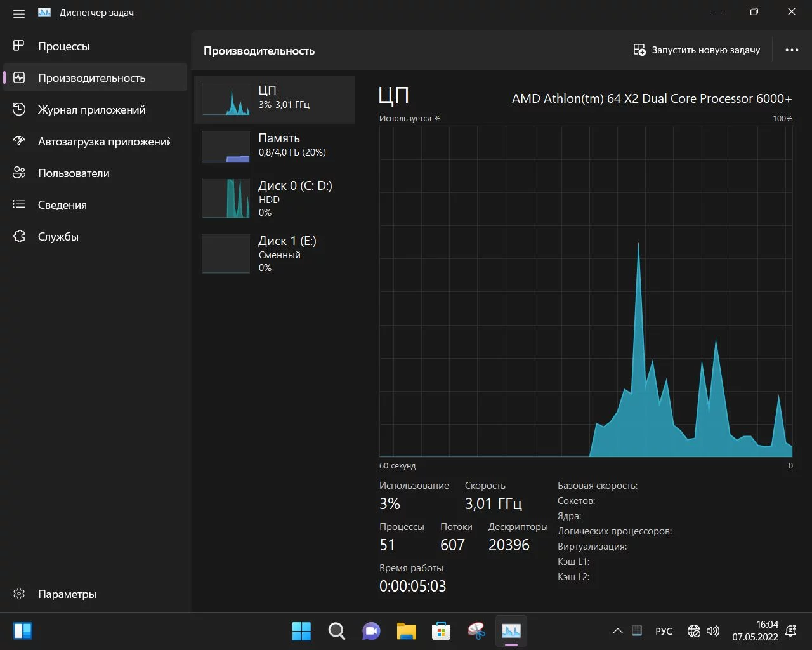The width and height of the screenshot is (812, 650).
Task: Click the CPU usage graph
Action: [x=586, y=291]
